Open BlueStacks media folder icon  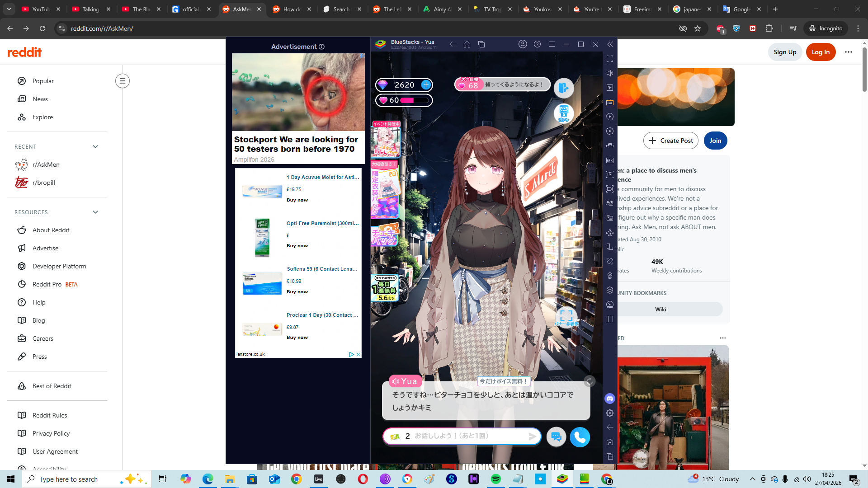point(610,218)
